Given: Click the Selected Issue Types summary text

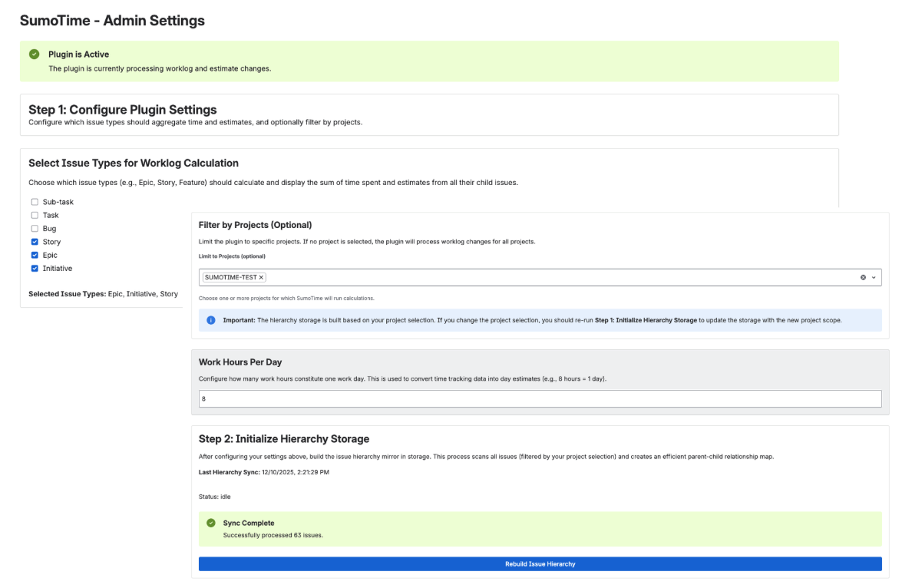Looking at the screenshot, I should point(103,294).
